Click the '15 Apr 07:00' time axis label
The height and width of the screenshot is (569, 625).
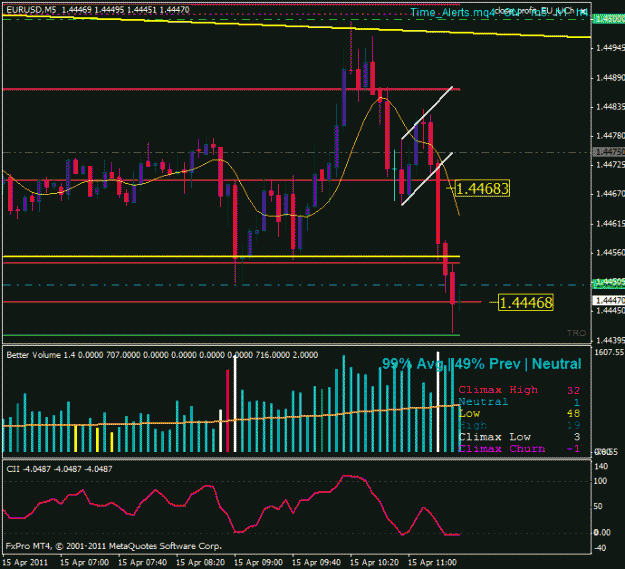tap(84, 563)
